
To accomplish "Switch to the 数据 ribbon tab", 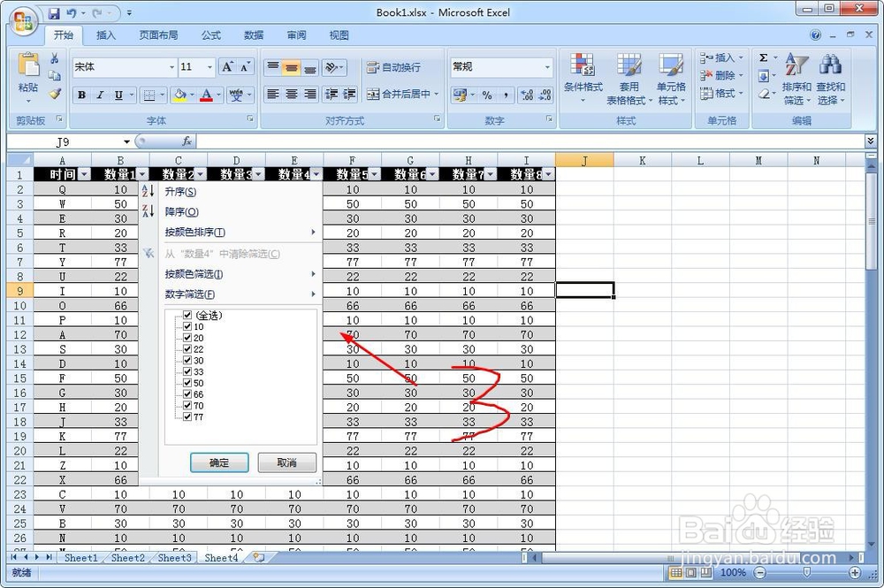I will tap(253, 34).
